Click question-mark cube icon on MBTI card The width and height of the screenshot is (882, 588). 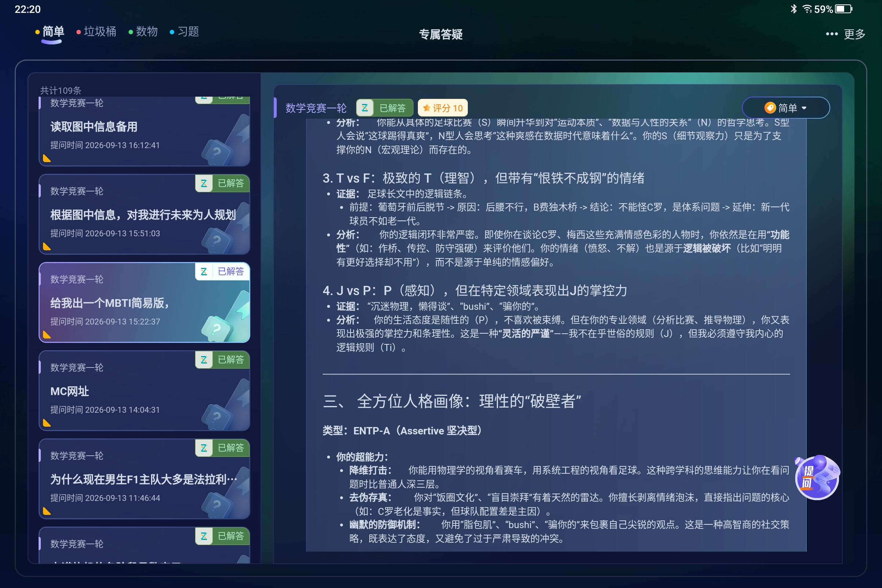[217, 329]
